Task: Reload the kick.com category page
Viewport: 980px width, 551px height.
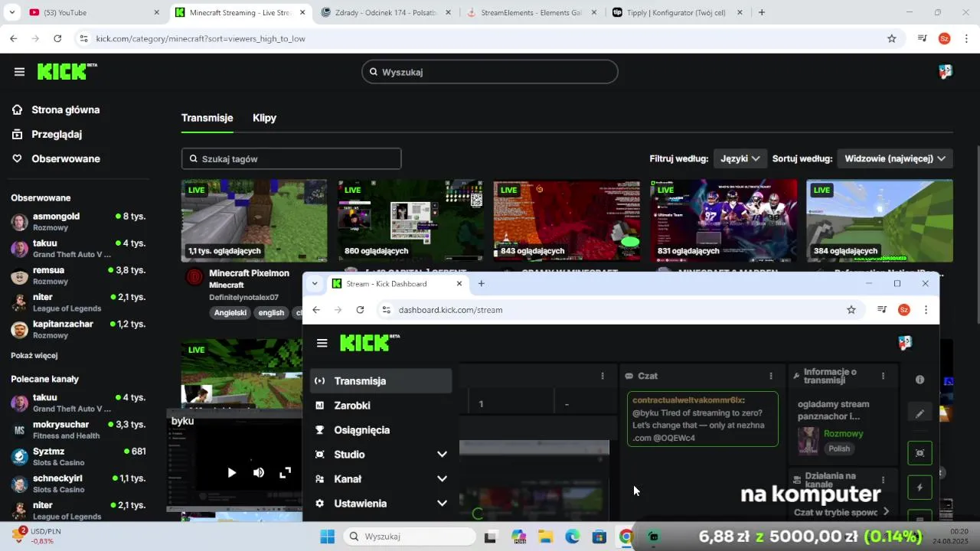Action: (x=57, y=38)
